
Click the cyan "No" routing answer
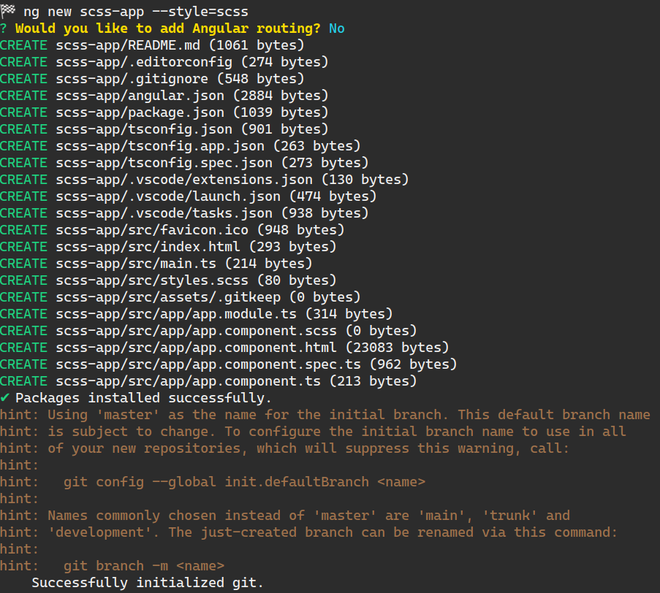[x=336, y=28]
